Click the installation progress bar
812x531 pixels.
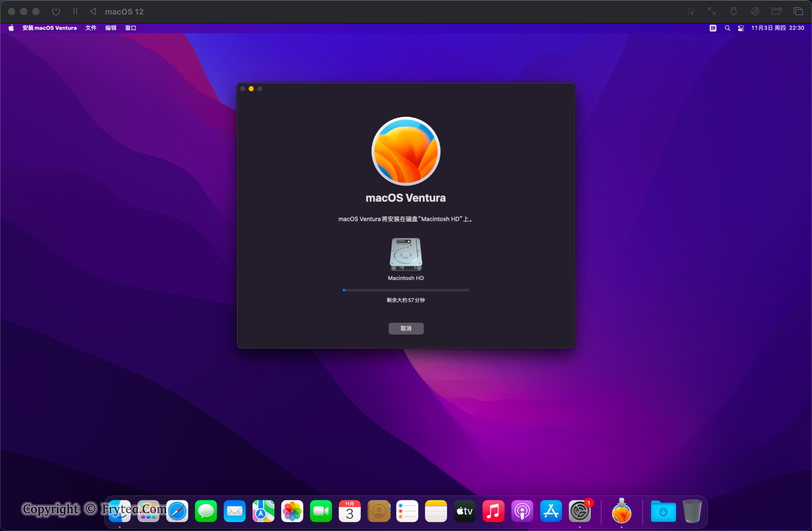click(x=406, y=290)
